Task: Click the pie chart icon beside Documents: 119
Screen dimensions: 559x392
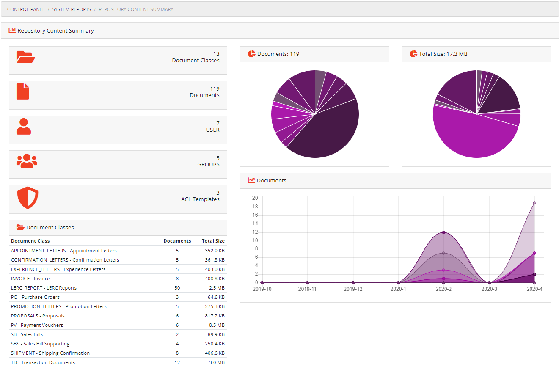Action: 251,53
